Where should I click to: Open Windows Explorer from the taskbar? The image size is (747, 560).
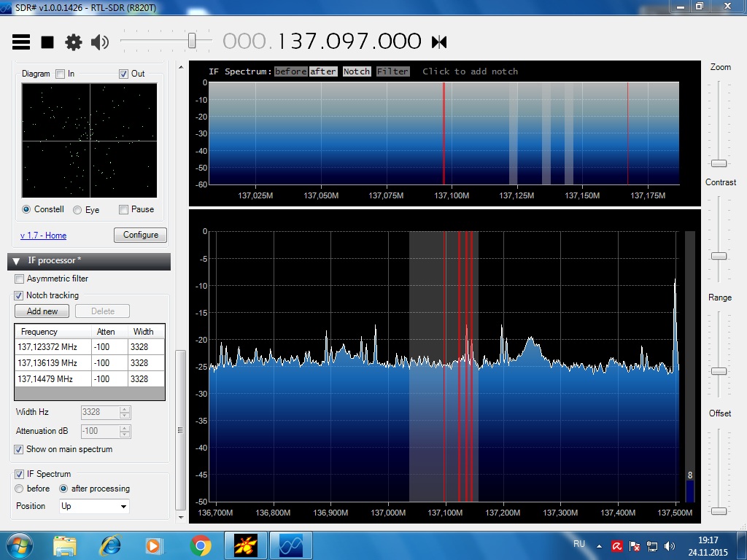click(65, 545)
